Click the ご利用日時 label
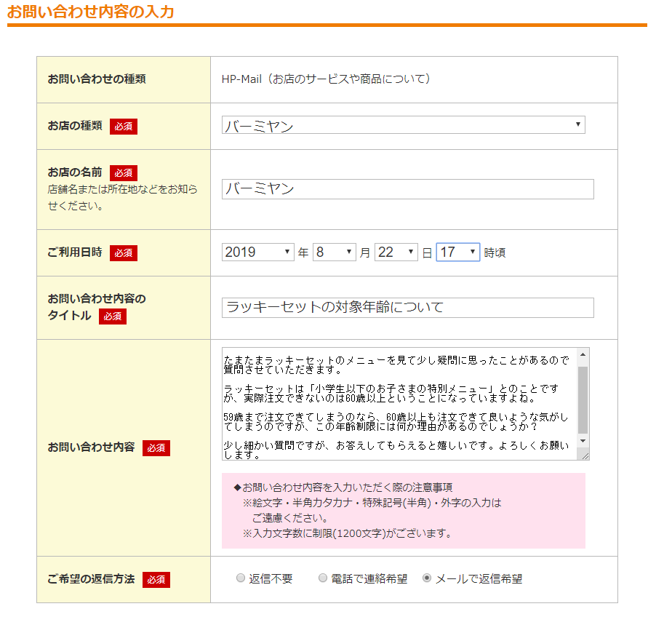The image size is (672, 633). pyautogui.click(x=75, y=252)
